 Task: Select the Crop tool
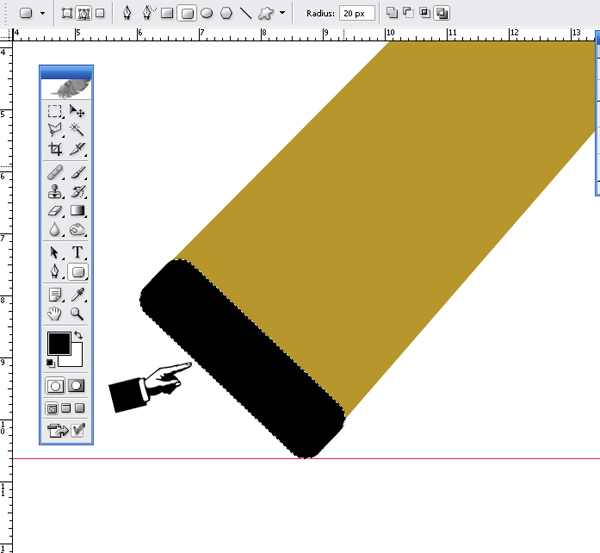pyautogui.click(x=55, y=149)
